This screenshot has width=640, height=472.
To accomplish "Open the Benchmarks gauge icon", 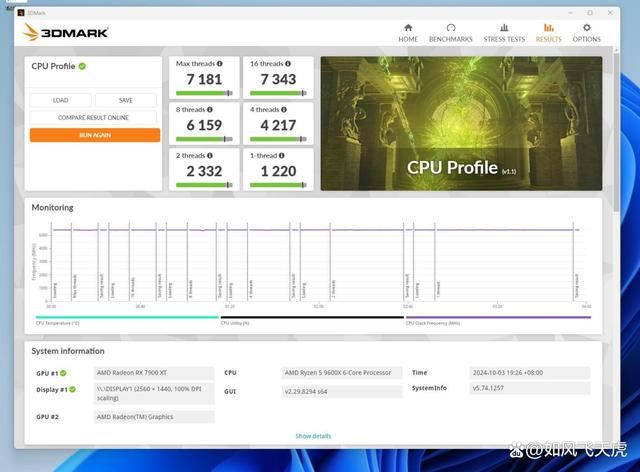I will coord(451,28).
